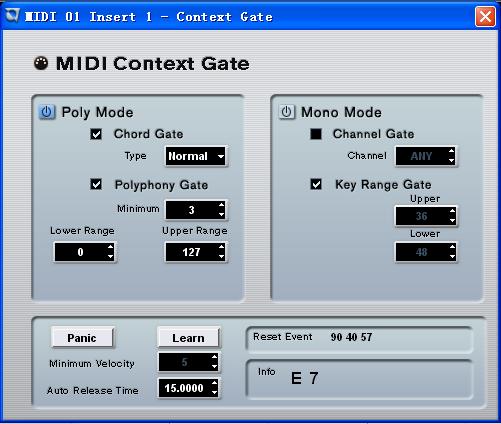Uncheck the Key Range Gate checkbox
501x424 pixels.
(x=316, y=184)
